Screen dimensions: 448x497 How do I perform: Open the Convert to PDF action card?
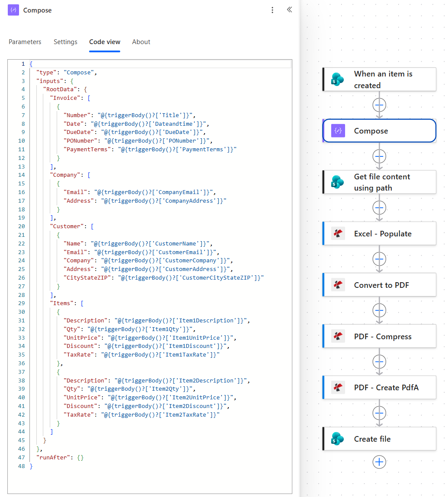click(x=379, y=285)
